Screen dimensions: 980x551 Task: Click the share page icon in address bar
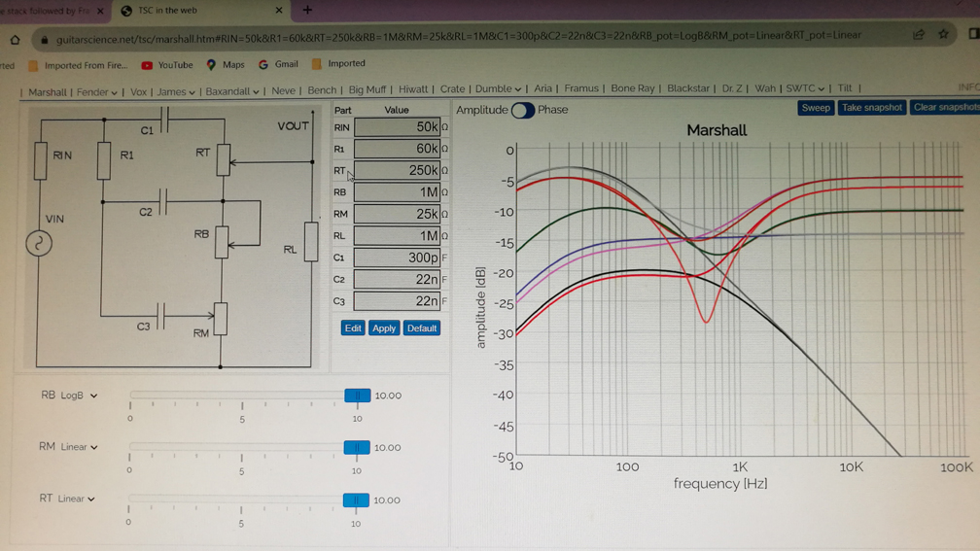point(918,35)
